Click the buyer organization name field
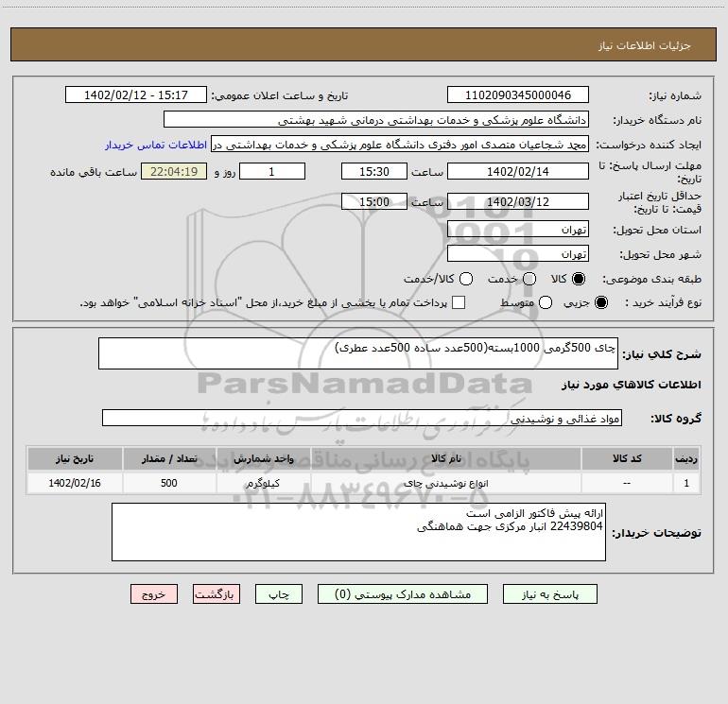Screen dimensions: 728x704 (x=376, y=119)
